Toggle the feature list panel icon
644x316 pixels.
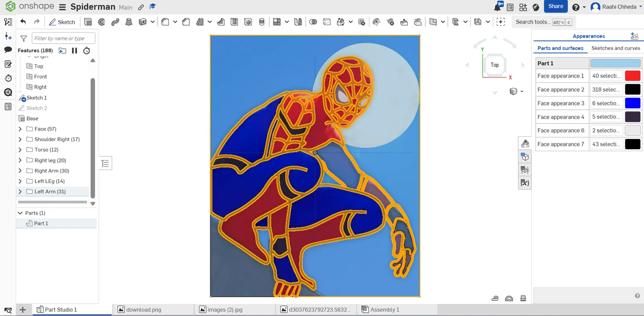8,22
